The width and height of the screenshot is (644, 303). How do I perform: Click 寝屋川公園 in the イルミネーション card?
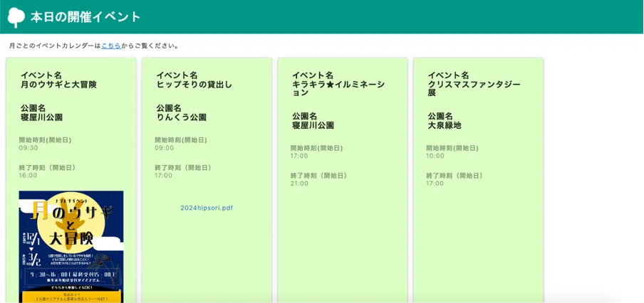313,125
